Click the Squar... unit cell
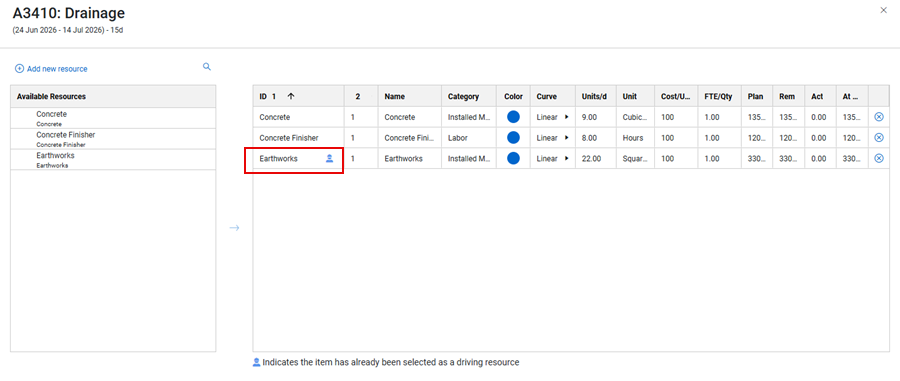 635,158
